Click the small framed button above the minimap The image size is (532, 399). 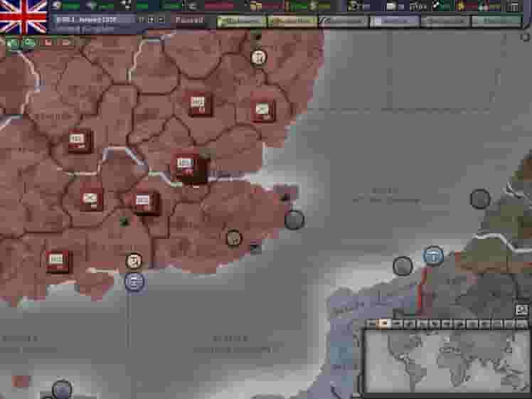[521, 310]
